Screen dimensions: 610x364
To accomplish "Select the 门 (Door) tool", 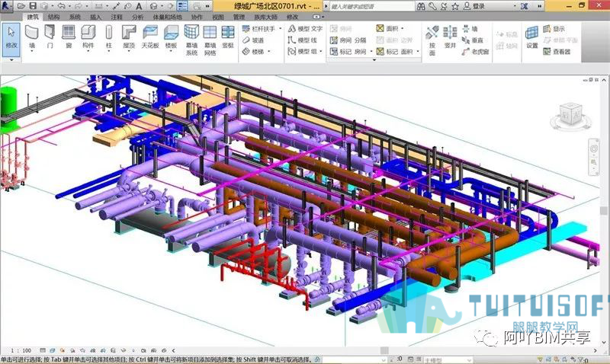I will click(50, 37).
